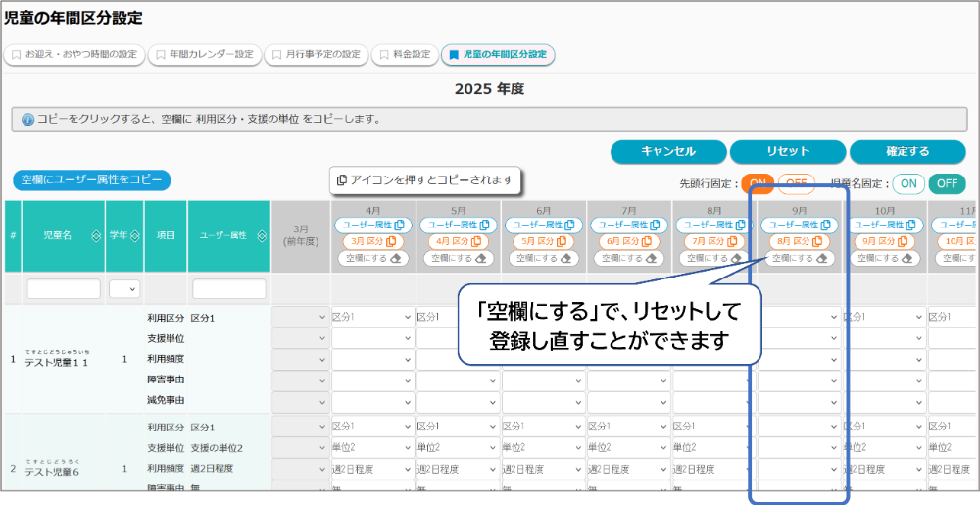This screenshot has height=505, width=980.
Task: Click the 3月 区分 copy button under 4月
Action: 373,241
